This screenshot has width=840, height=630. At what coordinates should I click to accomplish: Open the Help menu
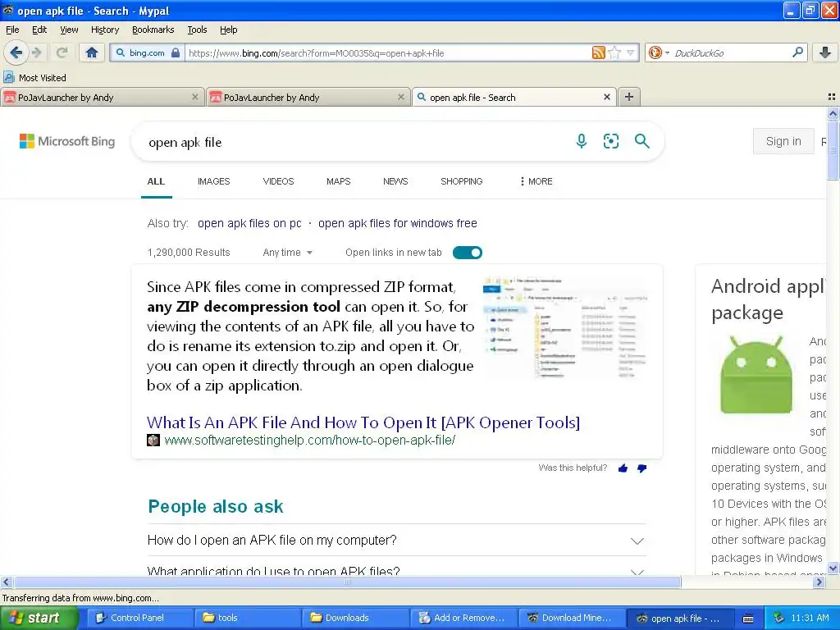(228, 30)
